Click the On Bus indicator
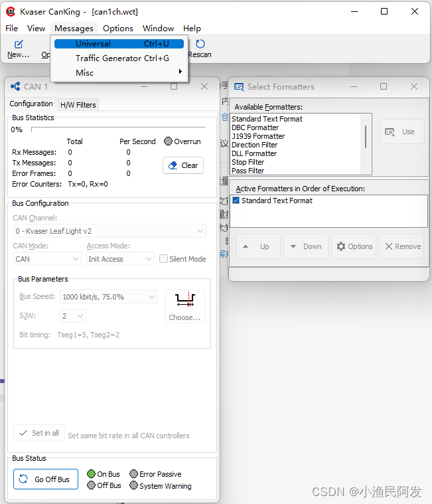Screen dimensions: 432x504 click(91, 473)
